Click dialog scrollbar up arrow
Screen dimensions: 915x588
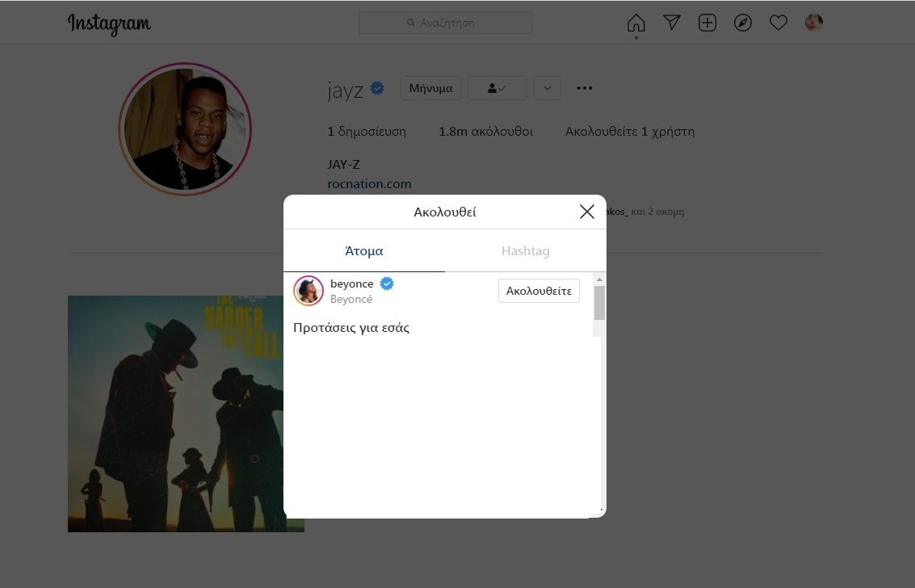click(599, 280)
